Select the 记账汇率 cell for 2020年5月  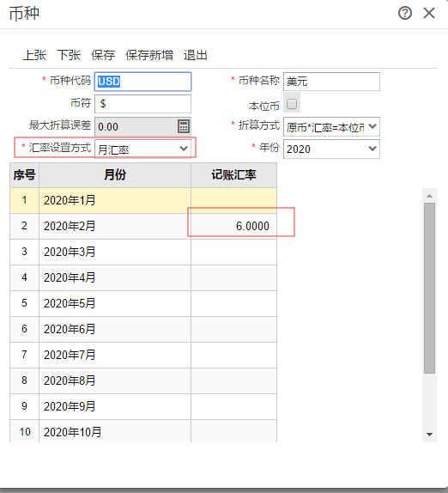(233, 304)
